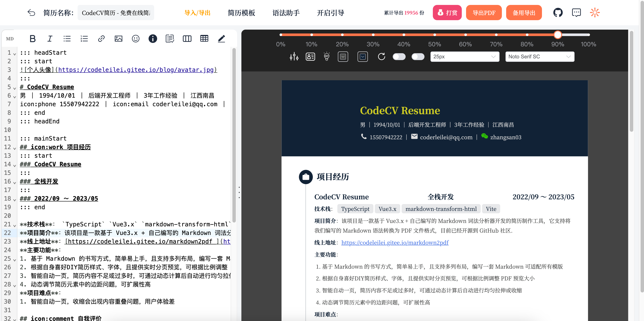The width and height of the screenshot is (644, 321).
Task: Open the Noto Serif SC font dropdown
Action: (x=540, y=57)
